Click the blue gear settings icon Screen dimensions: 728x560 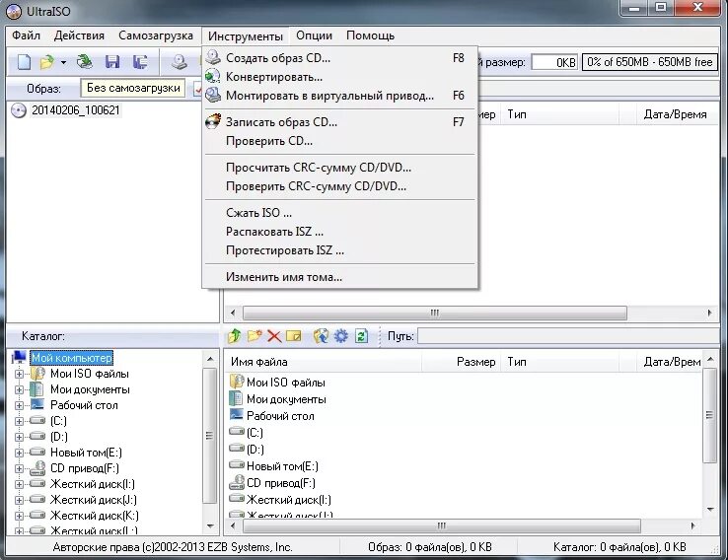pyautogui.click(x=340, y=335)
